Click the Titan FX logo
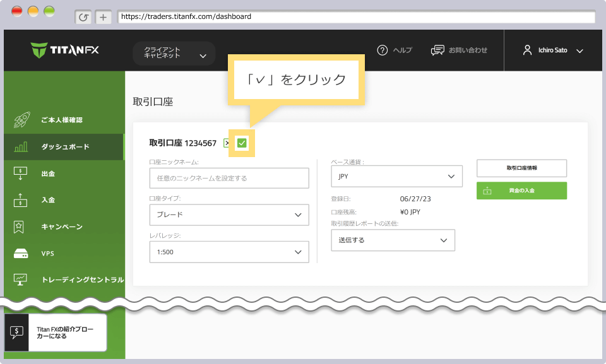This screenshot has width=606, height=364. pos(64,50)
